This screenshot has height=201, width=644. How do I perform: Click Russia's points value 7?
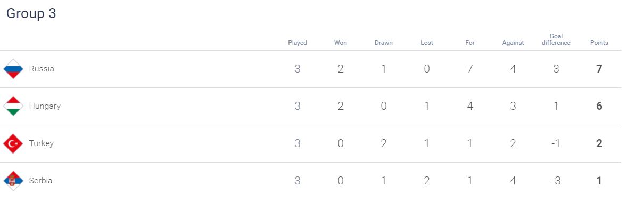point(599,69)
